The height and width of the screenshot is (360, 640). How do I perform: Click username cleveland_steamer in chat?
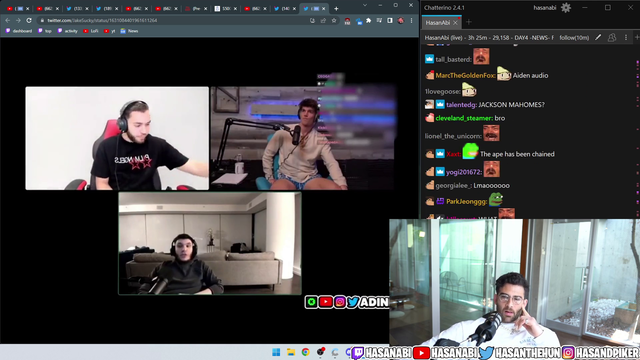[464, 118]
